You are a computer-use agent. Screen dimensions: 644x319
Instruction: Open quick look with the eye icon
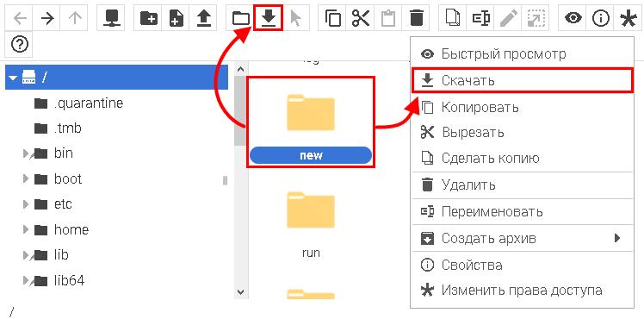point(573,18)
